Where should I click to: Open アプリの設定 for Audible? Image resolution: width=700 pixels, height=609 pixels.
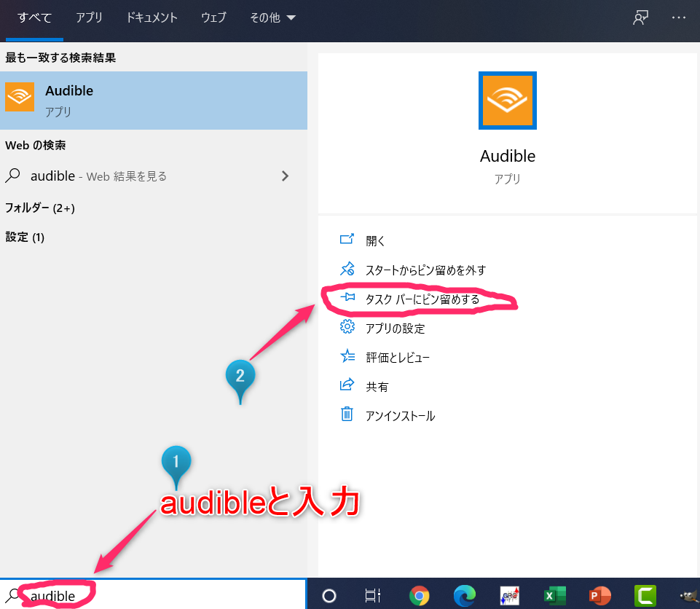(x=382, y=328)
